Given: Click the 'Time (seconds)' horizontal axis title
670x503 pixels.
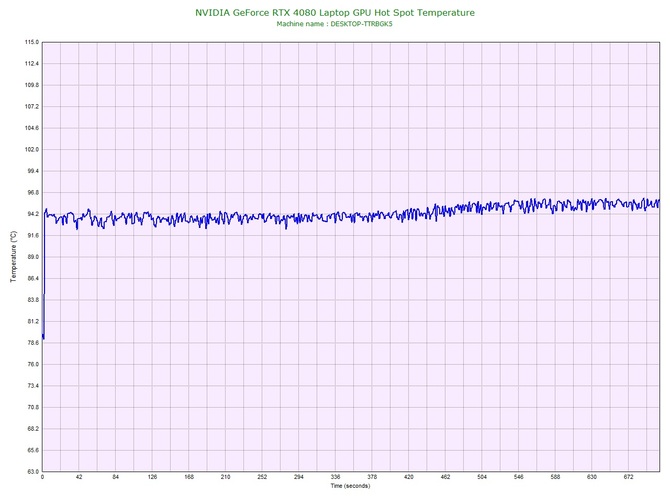Looking at the screenshot, I should (350, 486).
